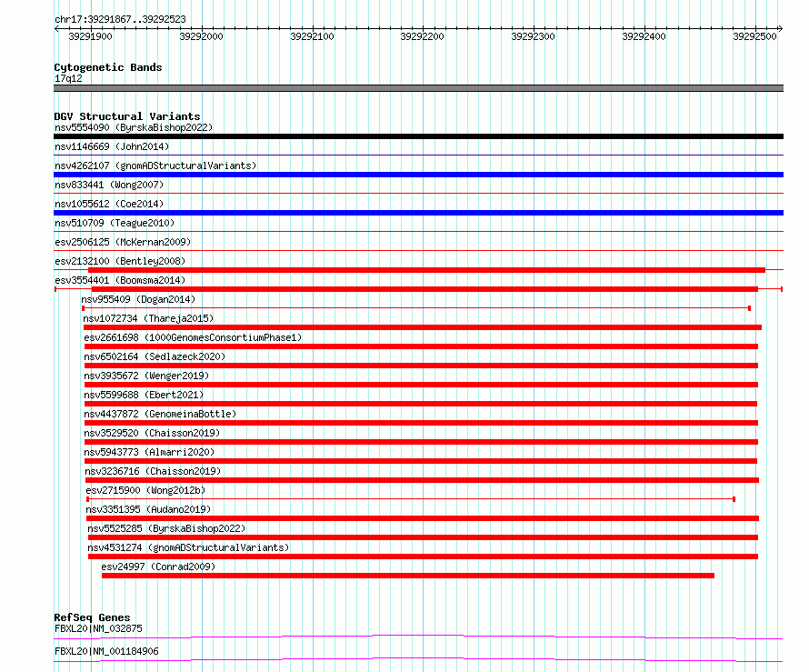This screenshot has height=672, width=809.
Task: Select the FBXL20|NM_032875 gene label
Action: pyautogui.click(x=98, y=628)
